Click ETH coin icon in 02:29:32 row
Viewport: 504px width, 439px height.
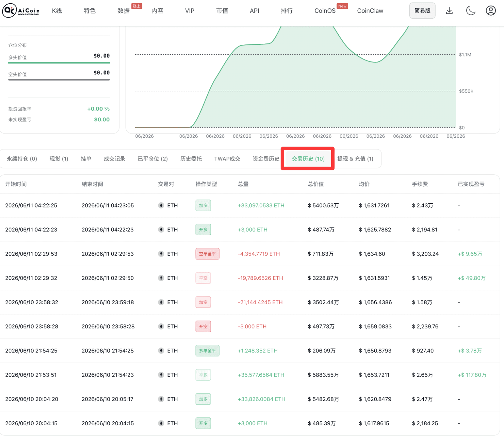pyautogui.click(x=161, y=278)
